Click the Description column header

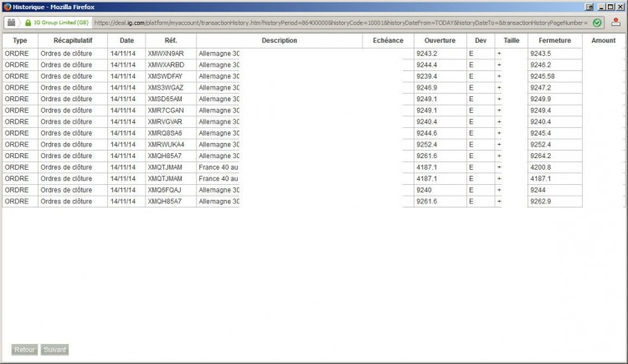click(x=279, y=40)
